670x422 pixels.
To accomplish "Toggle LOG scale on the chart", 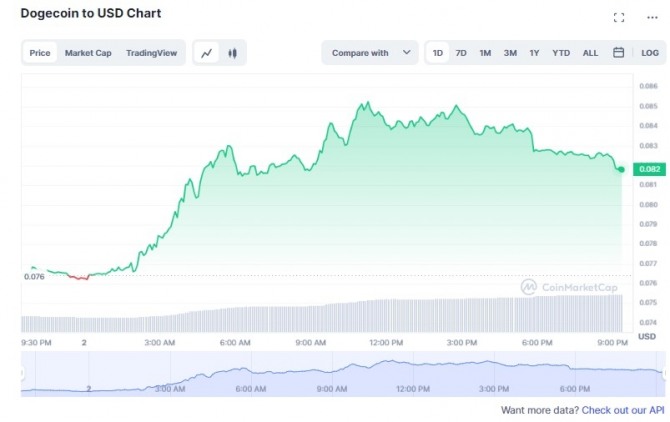I will [650, 53].
